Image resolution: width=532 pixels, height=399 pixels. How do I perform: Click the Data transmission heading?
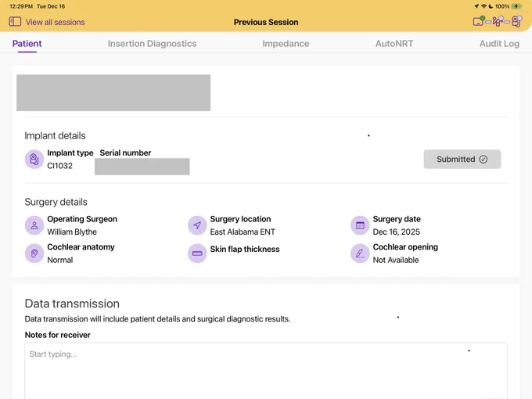click(72, 304)
